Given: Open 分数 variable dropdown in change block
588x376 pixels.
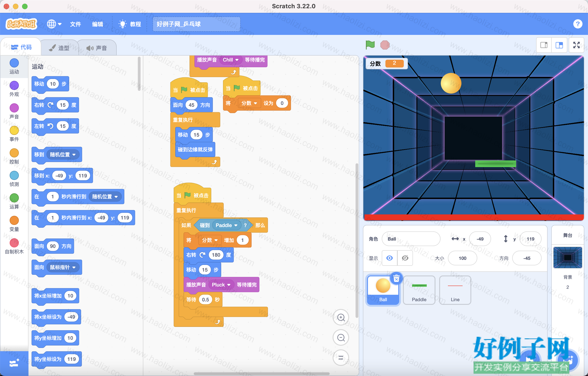Looking at the screenshot, I should click(x=210, y=240).
